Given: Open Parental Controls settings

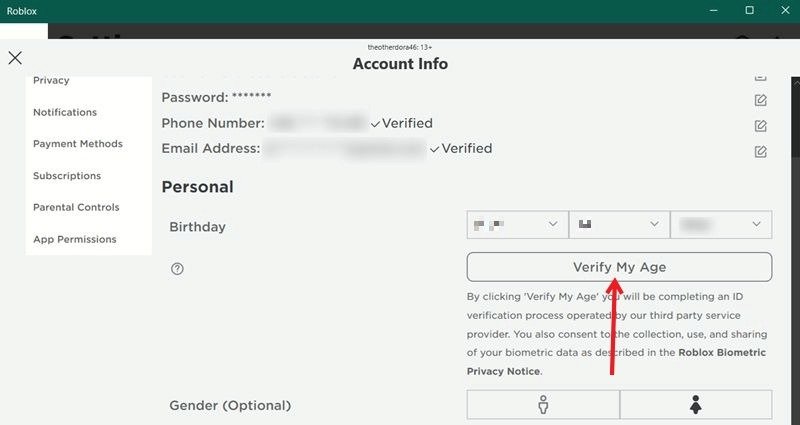Looking at the screenshot, I should (x=76, y=208).
